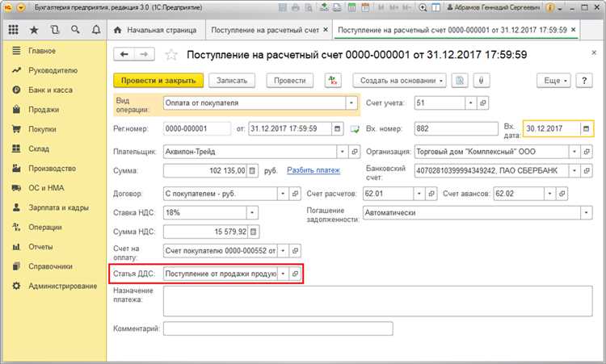This screenshot has height=364, width=606.
Task: Open calculator in Сумма field
Action: [x=251, y=171]
